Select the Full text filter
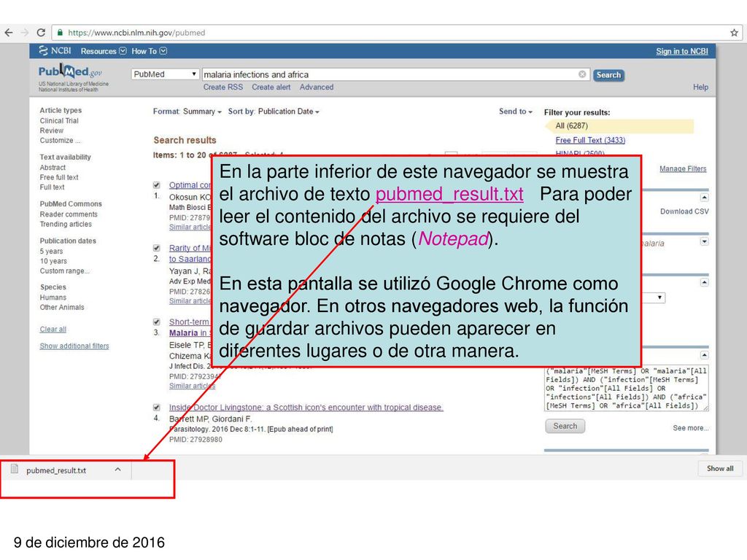 pyautogui.click(x=52, y=187)
